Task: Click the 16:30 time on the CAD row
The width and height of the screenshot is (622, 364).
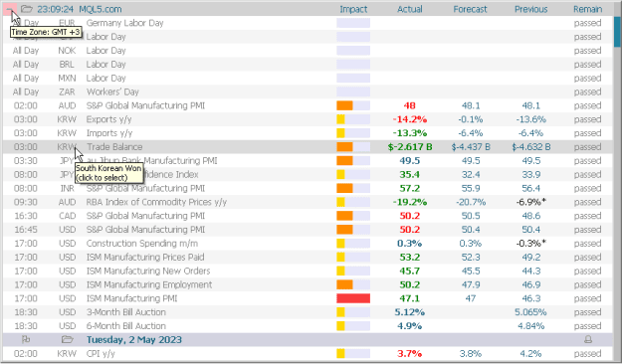Action: pyautogui.click(x=26, y=216)
